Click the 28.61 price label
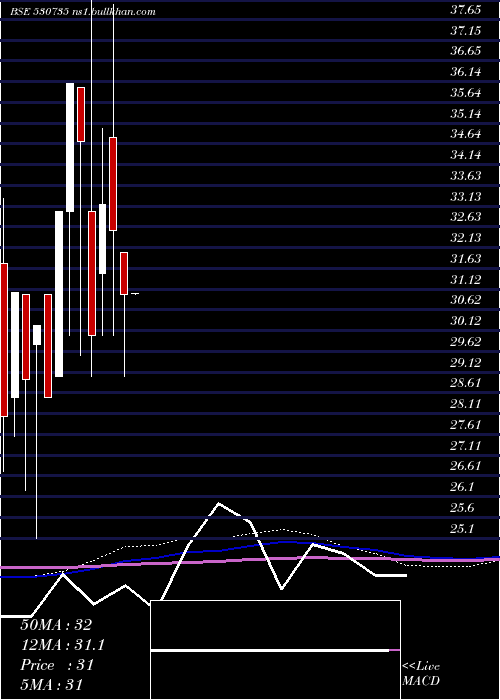Screen dimensions: 500x700 pos(466,383)
